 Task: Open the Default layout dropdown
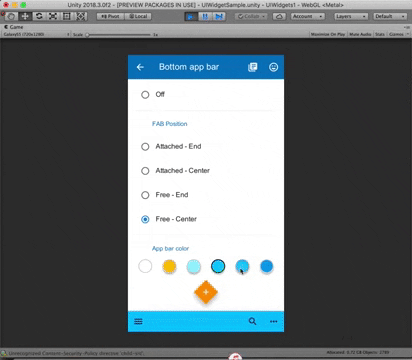[x=390, y=16]
